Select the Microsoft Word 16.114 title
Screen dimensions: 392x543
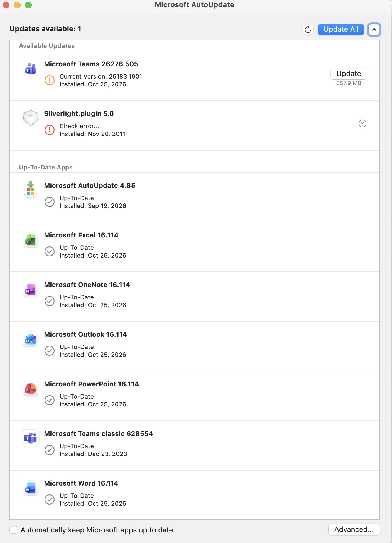[x=81, y=483]
